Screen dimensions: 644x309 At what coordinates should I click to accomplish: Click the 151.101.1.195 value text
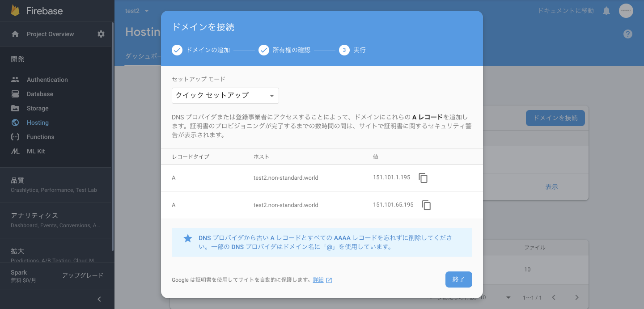[391, 178]
